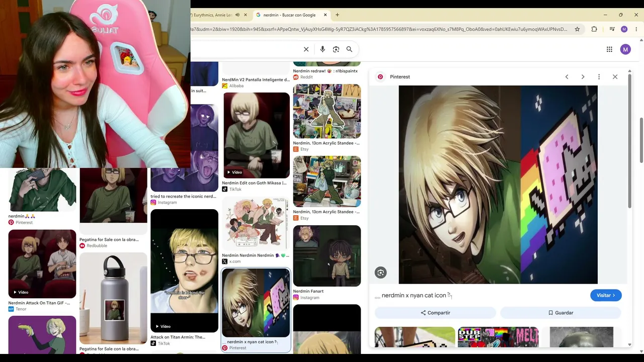Viewport: 644px width, 362px height.
Task: Open a new browser tab
Action: click(337, 15)
